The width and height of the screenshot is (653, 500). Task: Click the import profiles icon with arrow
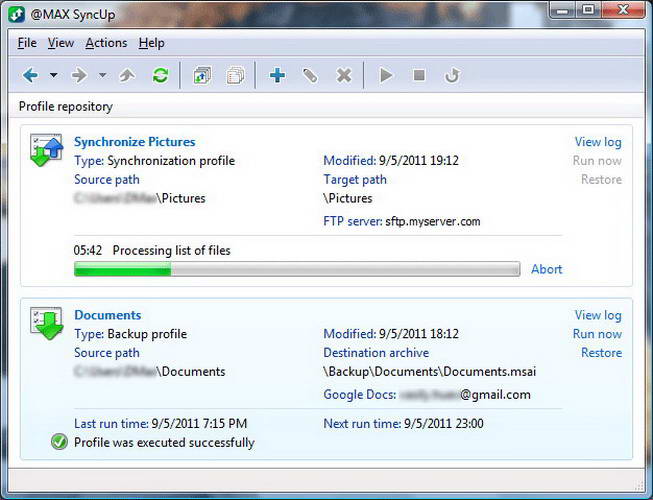tap(202, 76)
